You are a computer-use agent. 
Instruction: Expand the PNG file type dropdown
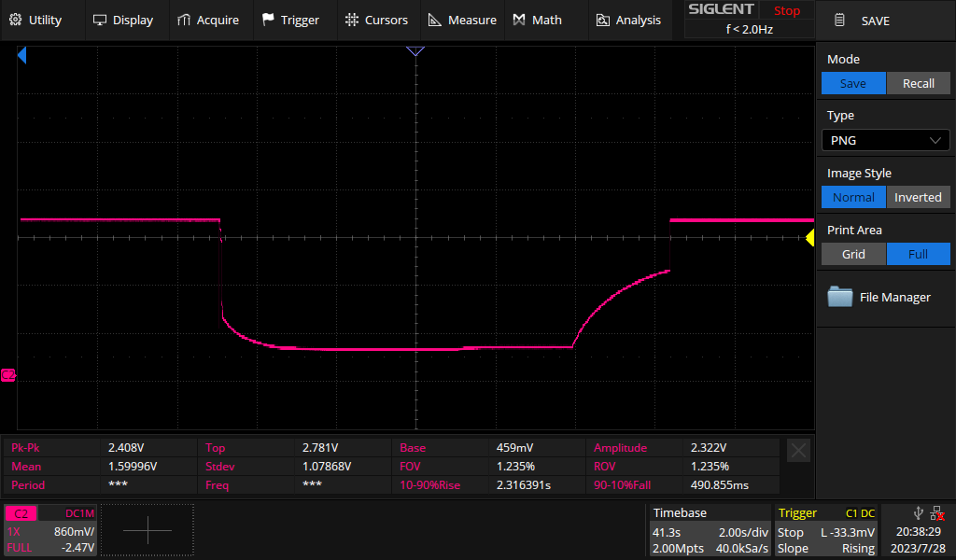(x=885, y=140)
